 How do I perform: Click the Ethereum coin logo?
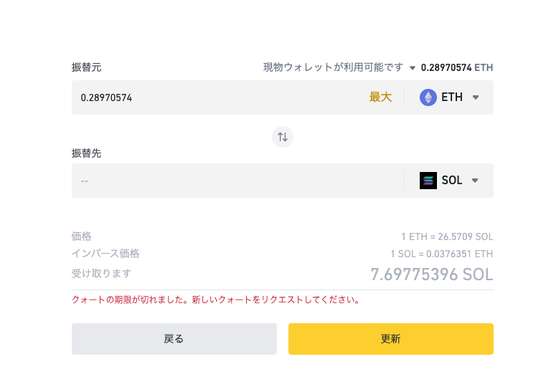point(428,97)
